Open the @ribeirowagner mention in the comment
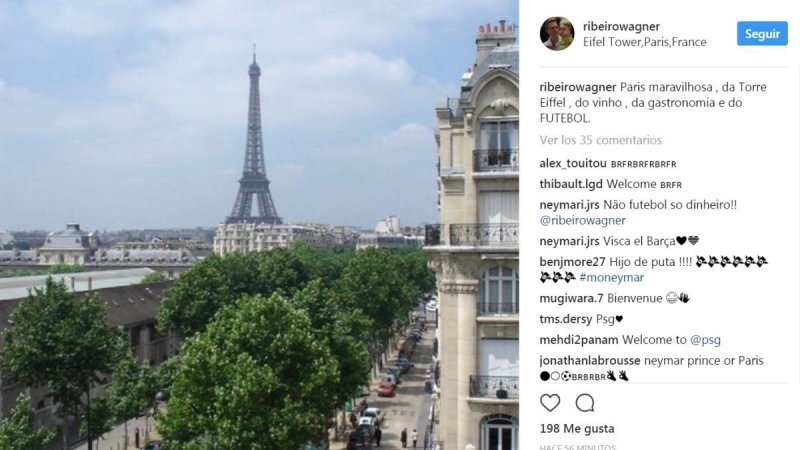This screenshot has width=800, height=450. [x=582, y=220]
